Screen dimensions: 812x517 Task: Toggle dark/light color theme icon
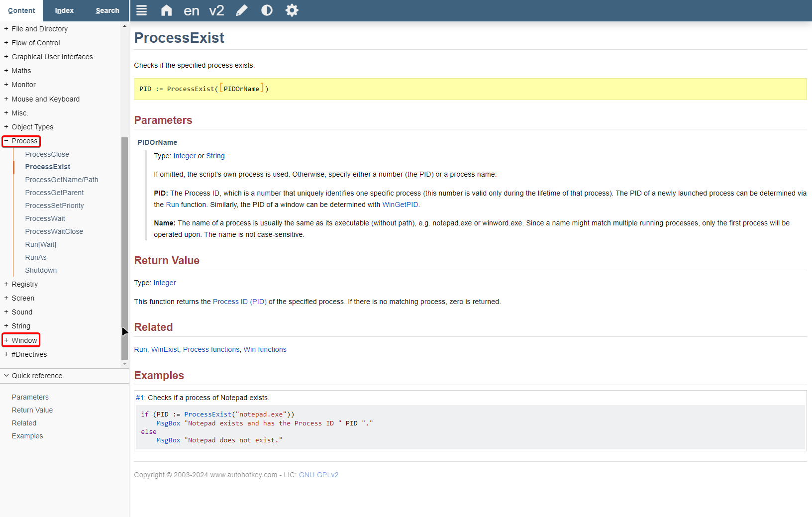tap(267, 10)
